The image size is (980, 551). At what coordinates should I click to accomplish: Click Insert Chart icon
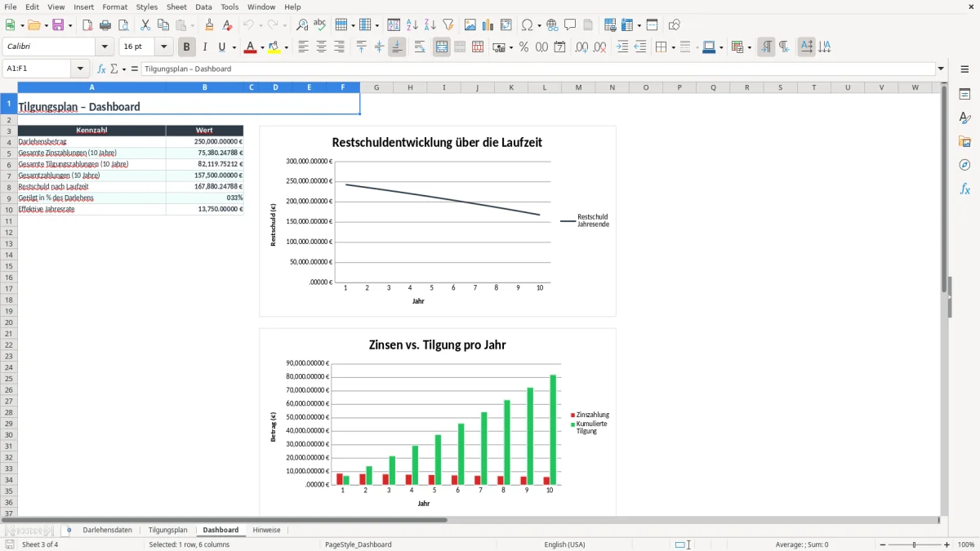point(488,25)
